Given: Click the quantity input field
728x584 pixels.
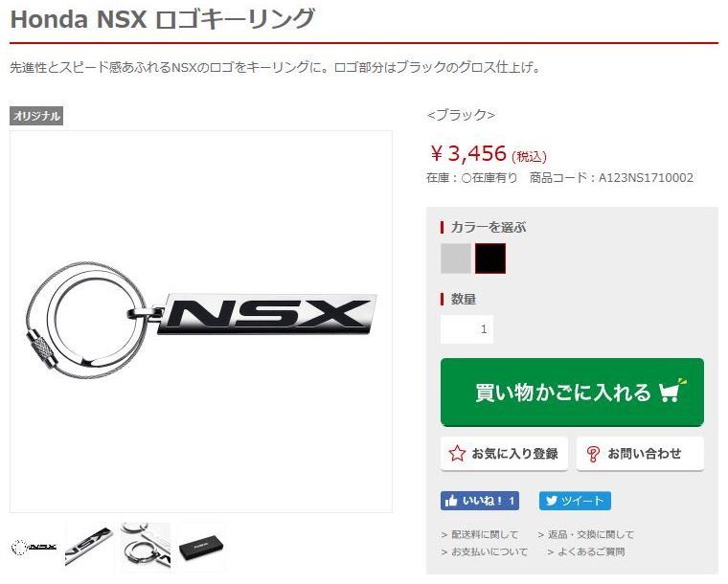Looking at the screenshot, I should pyautogui.click(x=466, y=329).
